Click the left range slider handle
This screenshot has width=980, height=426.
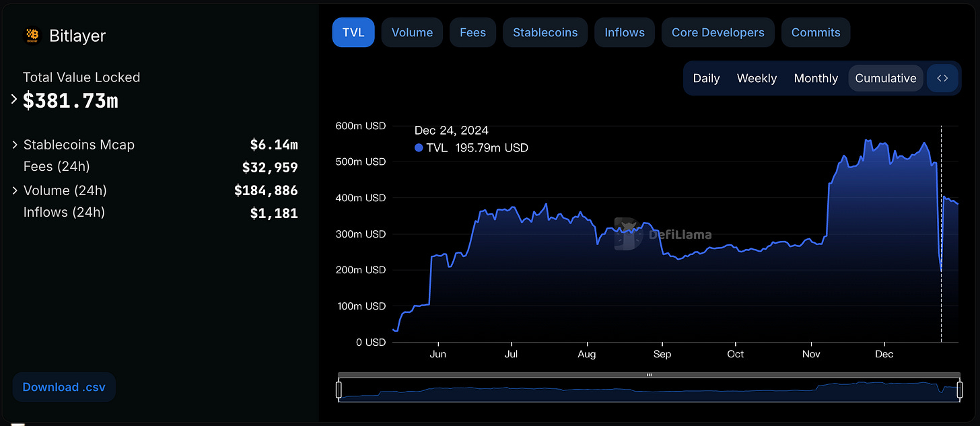[339, 390]
